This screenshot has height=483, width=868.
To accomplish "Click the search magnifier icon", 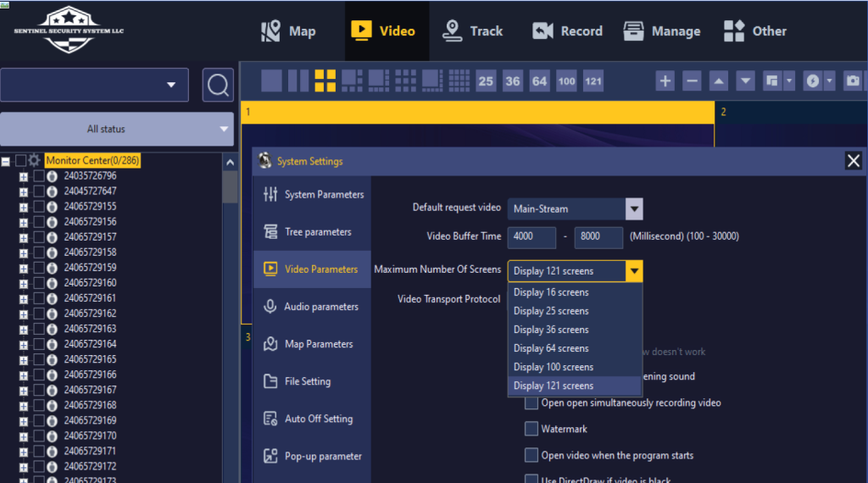I will coord(218,85).
